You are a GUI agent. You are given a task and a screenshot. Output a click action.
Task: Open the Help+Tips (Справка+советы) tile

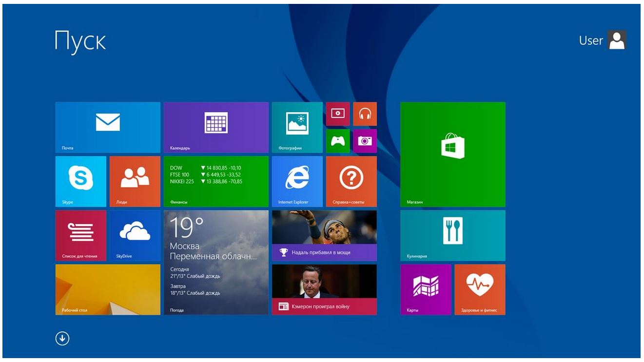351,182
